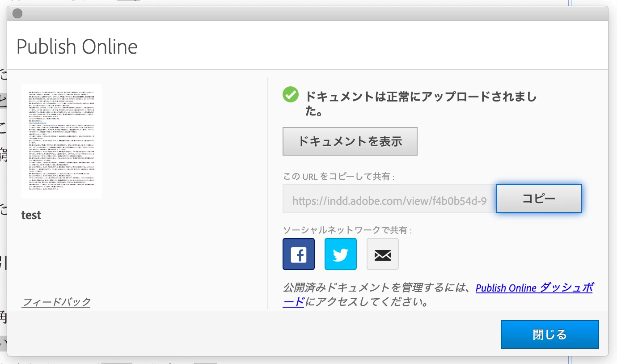Image resolution: width=617 pixels, height=364 pixels.
Task: Click the ソーシャルネットワークで共有 label
Action: coord(347,230)
